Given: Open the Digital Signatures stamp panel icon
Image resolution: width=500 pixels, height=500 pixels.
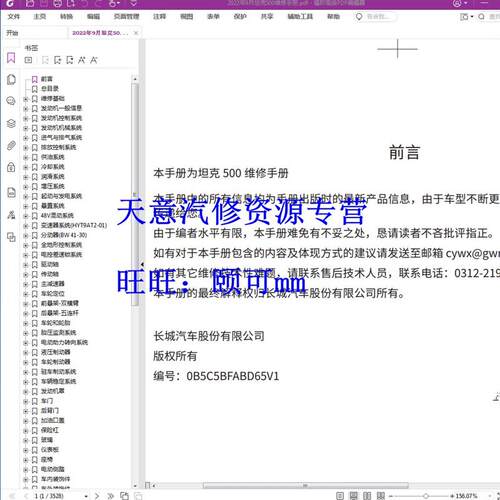Looking at the screenshot, I should pos(11,215).
